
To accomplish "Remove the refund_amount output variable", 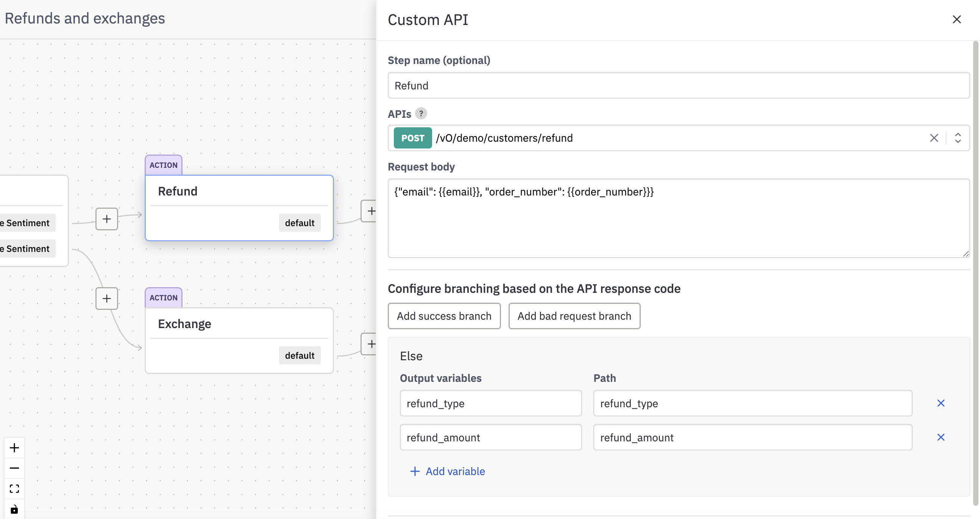I will coord(941,437).
